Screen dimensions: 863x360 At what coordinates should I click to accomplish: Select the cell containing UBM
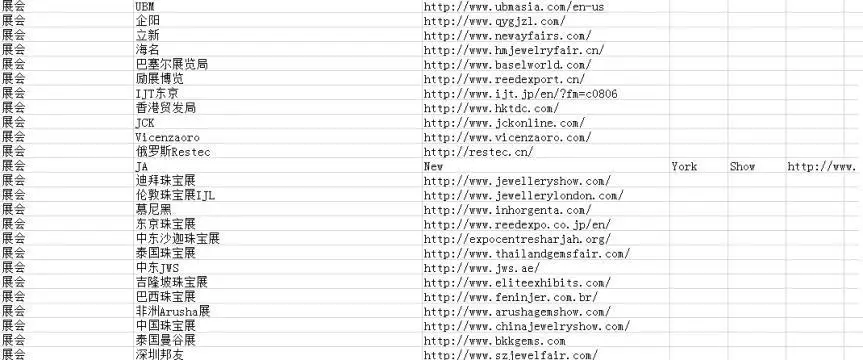[278, 6]
